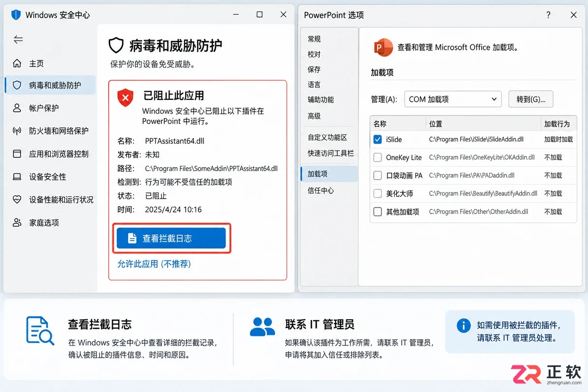
Task: Click the 行为可能不受信任的加载项 detection text
Action: point(189,182)
